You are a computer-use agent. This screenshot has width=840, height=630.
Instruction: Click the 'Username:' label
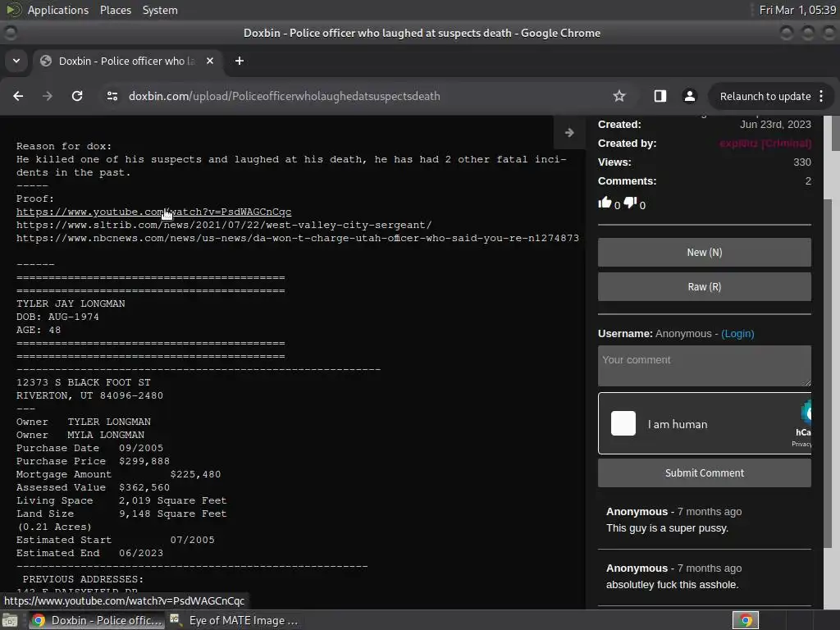[x=625, y=334]
